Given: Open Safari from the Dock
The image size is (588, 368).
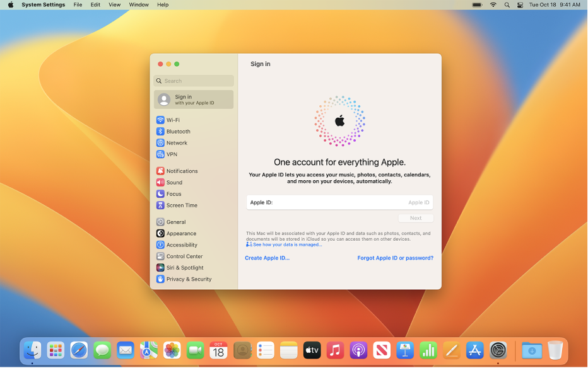Looking at the screenshot, I should 79,350.
